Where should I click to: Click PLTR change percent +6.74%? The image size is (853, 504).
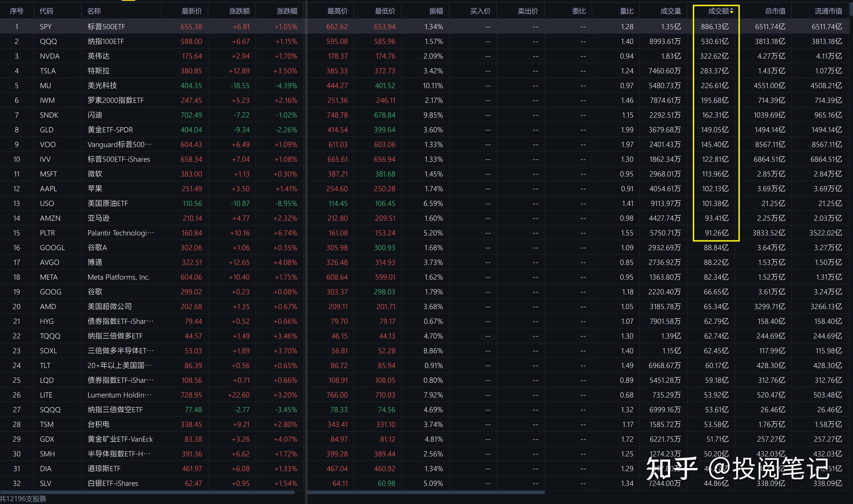click(x=285, y=233)
